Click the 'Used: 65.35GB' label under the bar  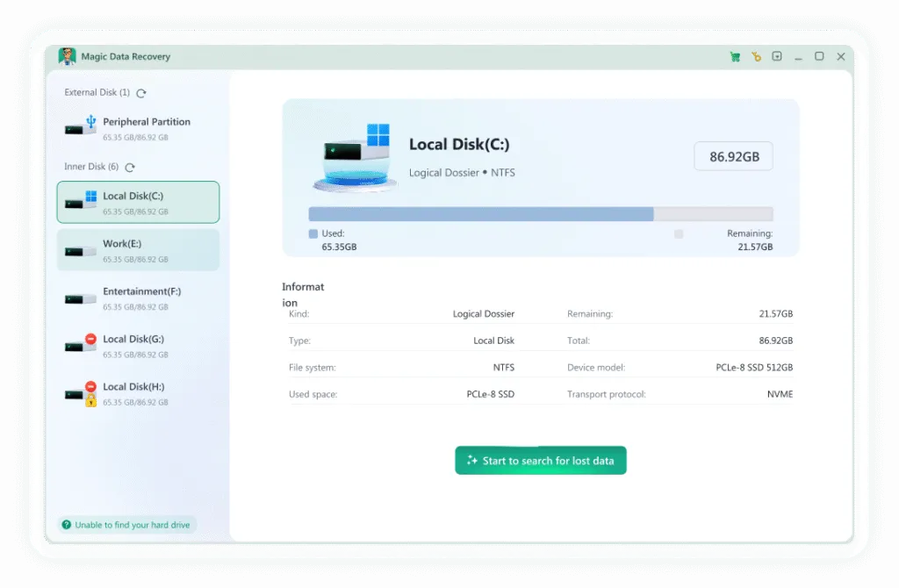coord(339,240)
